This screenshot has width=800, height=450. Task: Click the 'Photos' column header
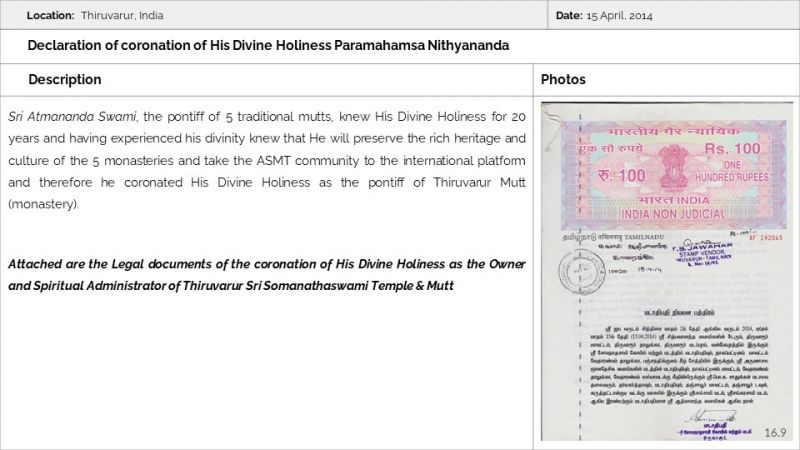click(563, 79)
